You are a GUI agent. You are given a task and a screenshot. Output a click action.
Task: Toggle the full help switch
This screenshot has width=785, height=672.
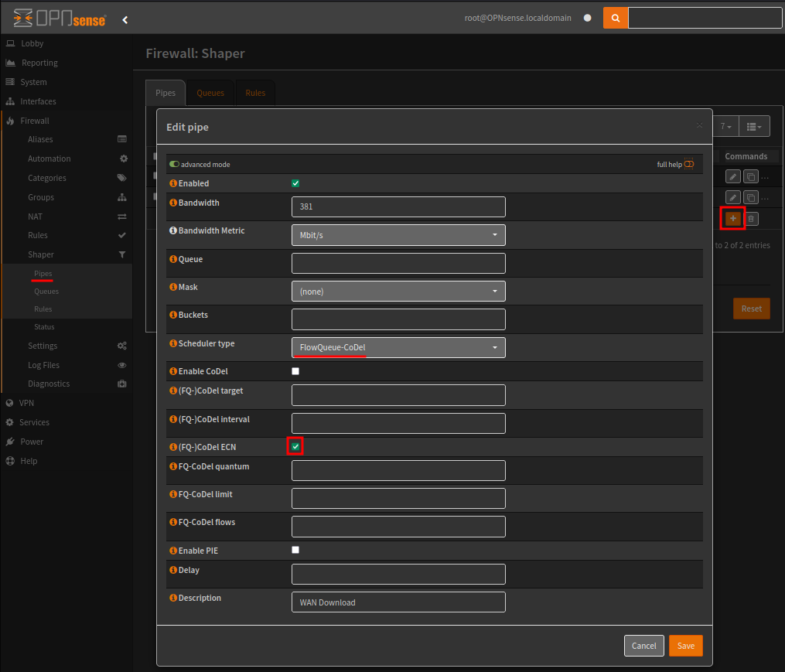tap(689, 164)
